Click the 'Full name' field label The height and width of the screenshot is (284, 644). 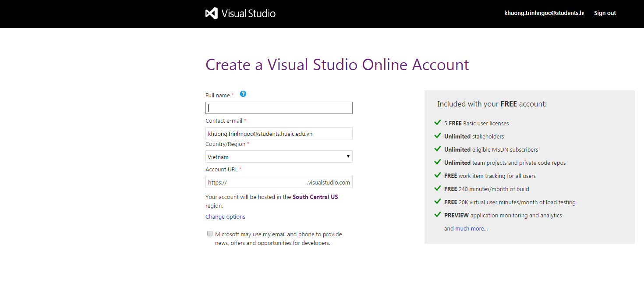point(218,95)
